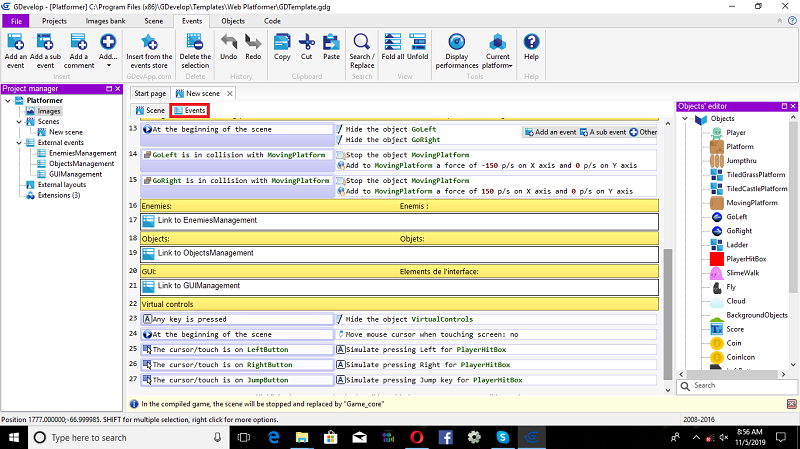
Task: Collapse the Objects list in Objects' editor
Action: click(686, 119)
